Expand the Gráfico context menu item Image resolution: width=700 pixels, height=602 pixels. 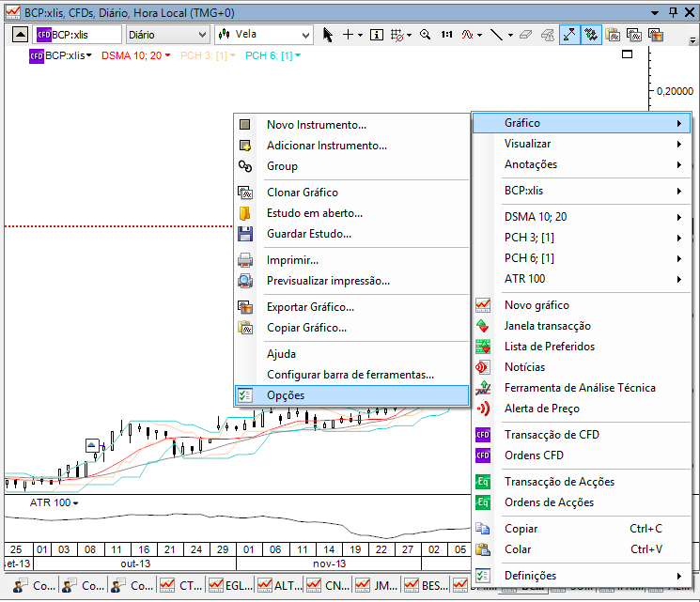[582, 123]
